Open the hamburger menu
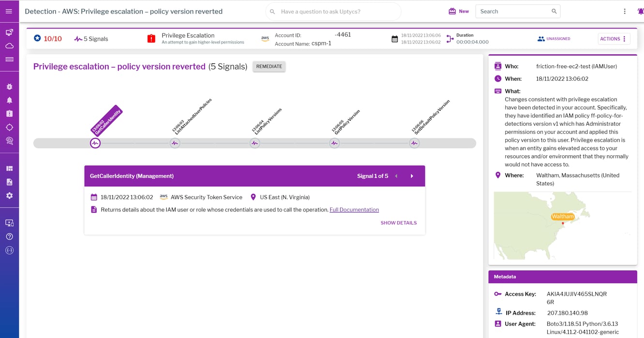Screen dimensions: 644x338 (x=9, y=11)
